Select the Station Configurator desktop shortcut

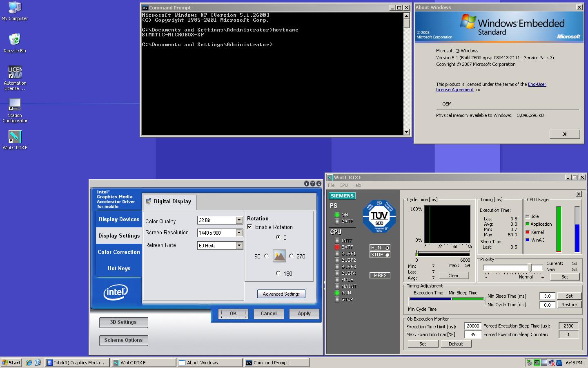coord(15,110)
